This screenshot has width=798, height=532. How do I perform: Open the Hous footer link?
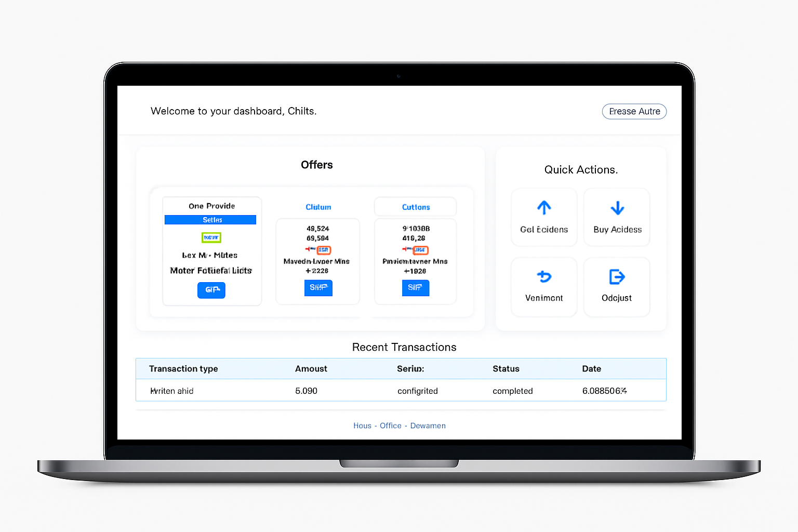click(362, 425)
